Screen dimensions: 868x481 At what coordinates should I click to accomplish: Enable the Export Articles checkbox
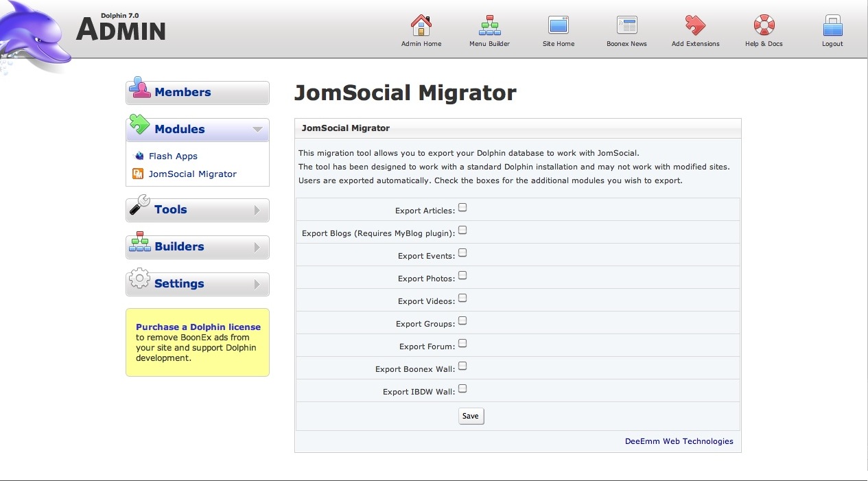(462, 207)
